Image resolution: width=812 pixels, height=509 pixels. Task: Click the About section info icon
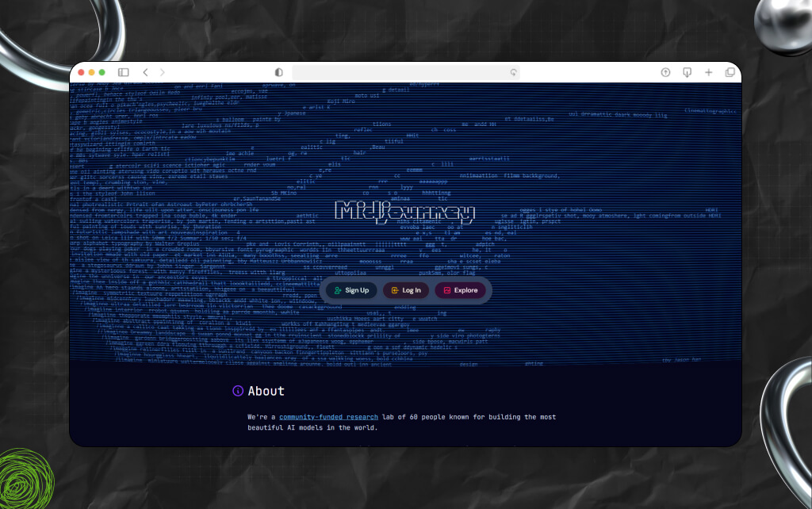(238, 391)
